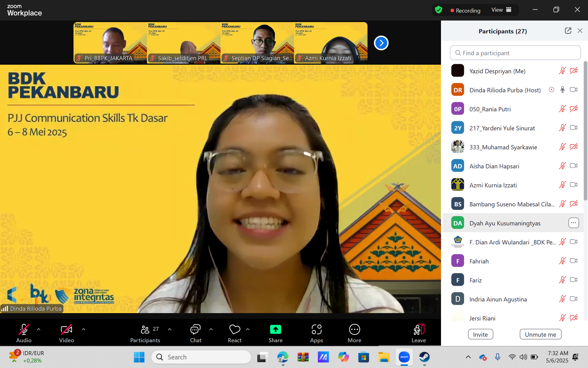This screenshot has height=368, width=588.
Task: Expand the Video options arrow
Action: [x=84, y=329]
